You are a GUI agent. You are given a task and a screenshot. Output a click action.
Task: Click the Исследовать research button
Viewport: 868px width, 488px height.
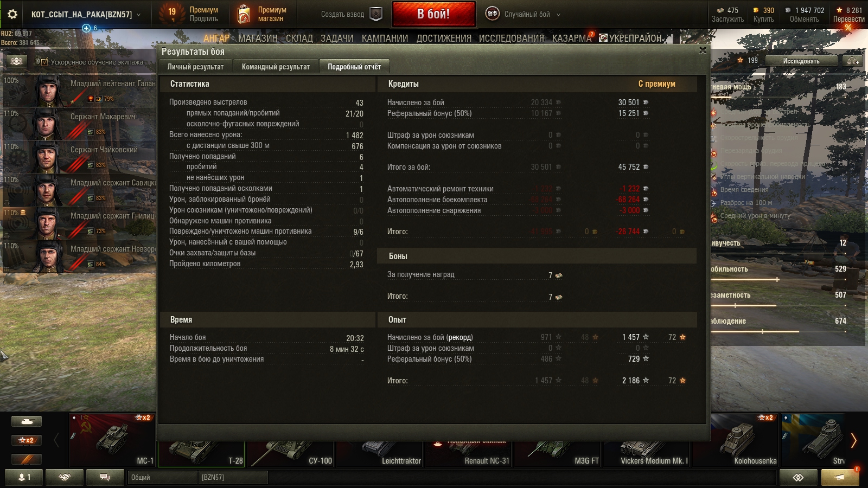pyautogui.click(x=801, y=61)
